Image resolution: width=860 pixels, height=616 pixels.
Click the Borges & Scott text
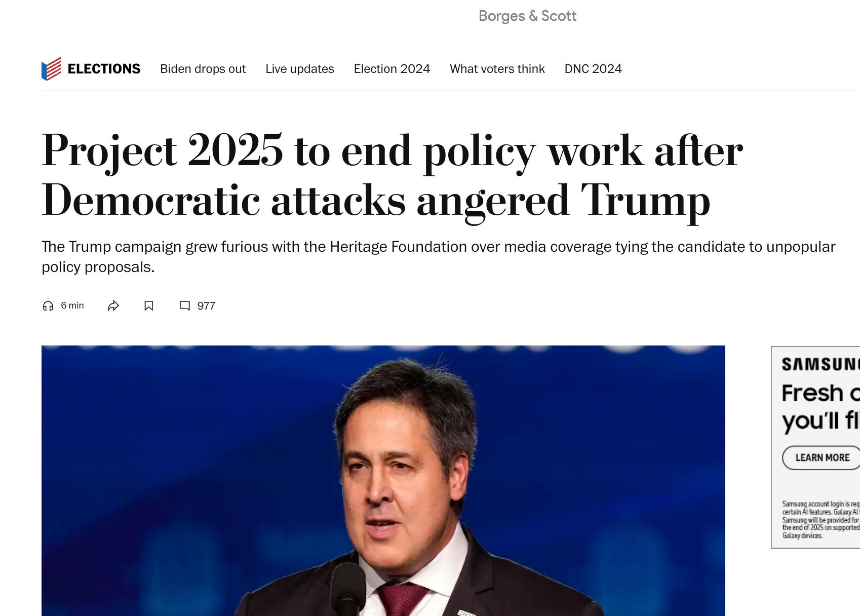pyautogui.click(x=527, y=16)
